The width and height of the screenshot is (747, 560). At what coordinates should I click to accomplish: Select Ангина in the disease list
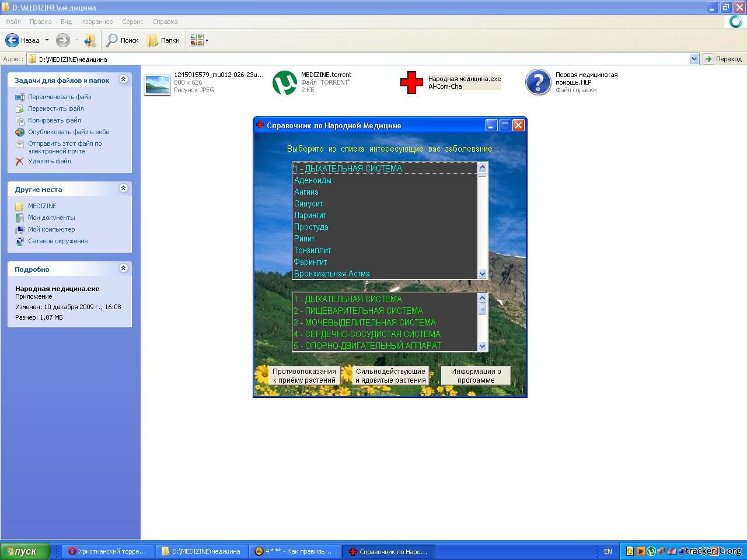coord(306,192)
